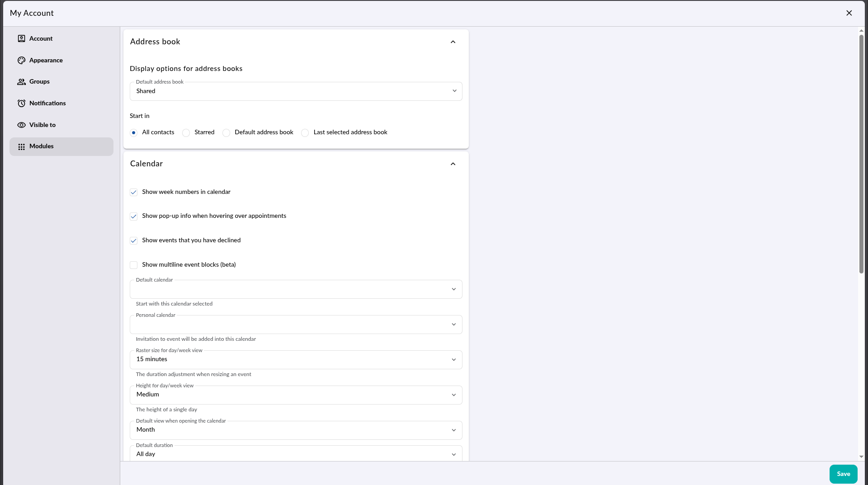Click the Save button
The width and height of the screenshot is (868, 485).
[843, 474]
